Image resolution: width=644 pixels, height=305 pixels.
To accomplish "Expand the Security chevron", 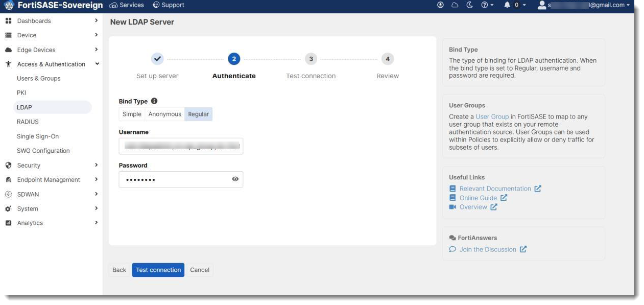I will 96,165.
